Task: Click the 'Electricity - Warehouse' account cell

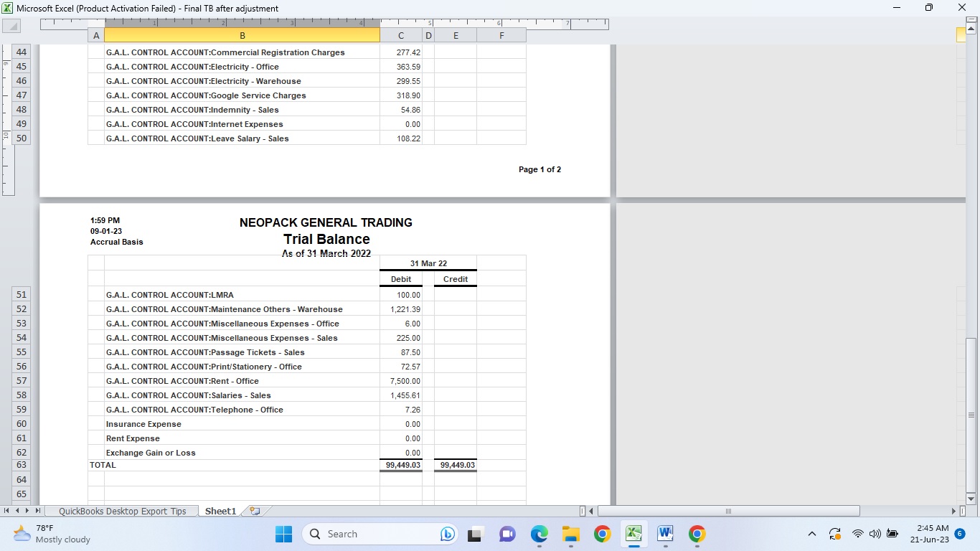Action: click(242, 81)
